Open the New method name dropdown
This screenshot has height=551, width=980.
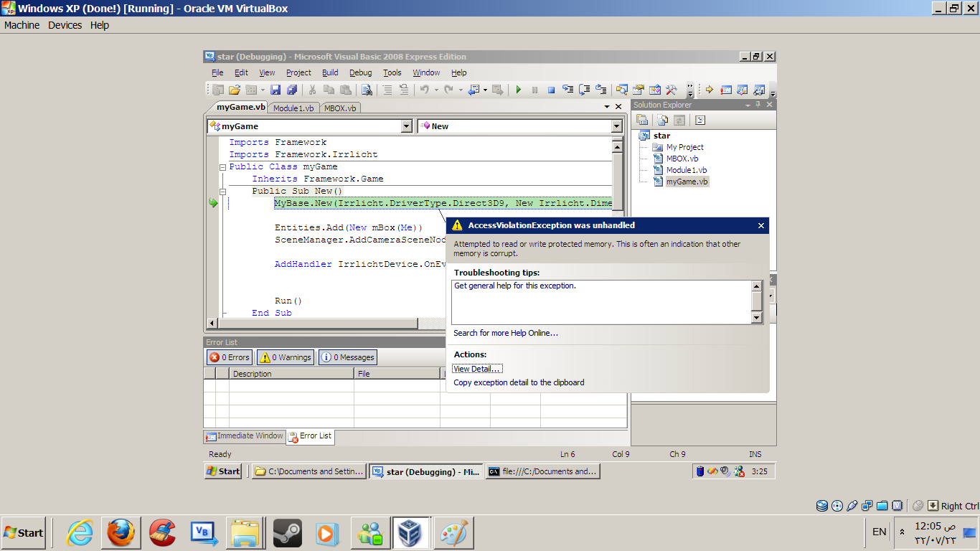617,126
